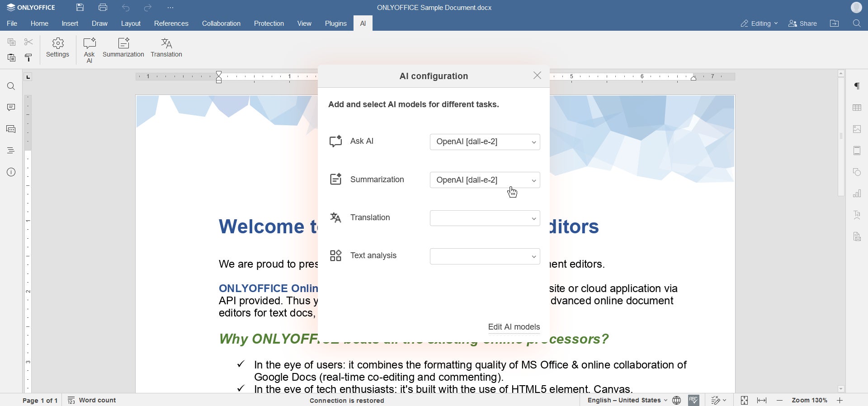This screenshot has height=406, width=868.
Task: Show the Headings navigation panel
Action: (11, 151)
